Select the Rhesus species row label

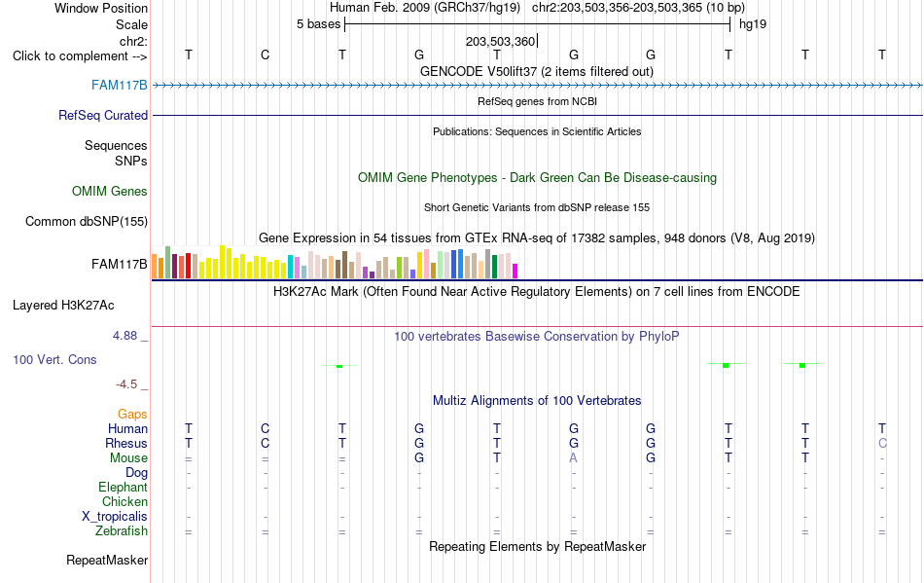126,443
